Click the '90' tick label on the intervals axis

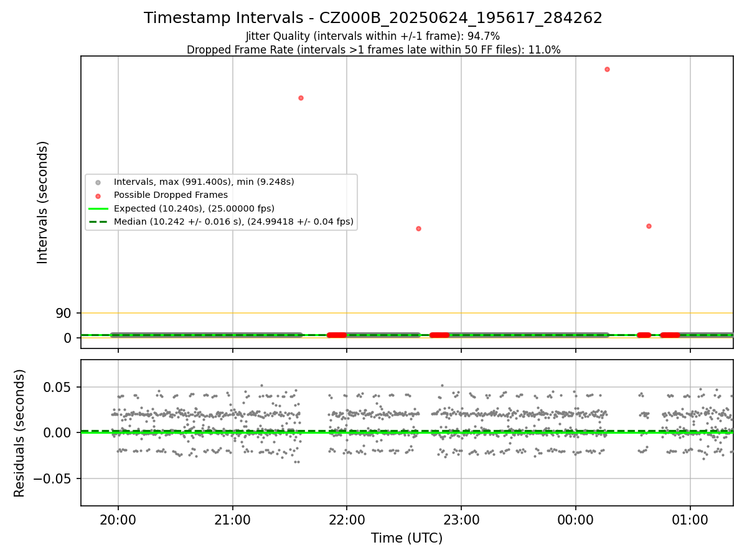[x=63, y=313]
